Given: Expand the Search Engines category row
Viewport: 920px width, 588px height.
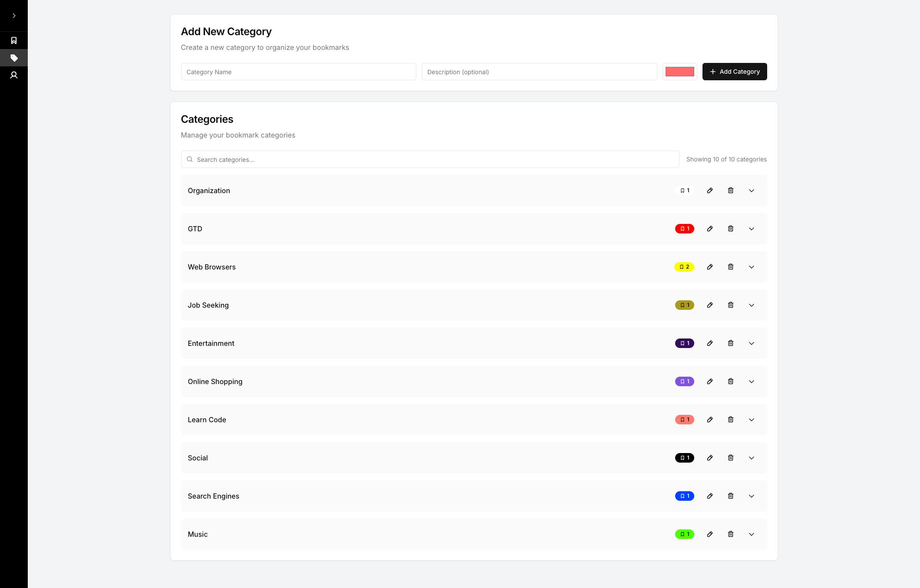Looking at the screenshot, I should [751, 496].
